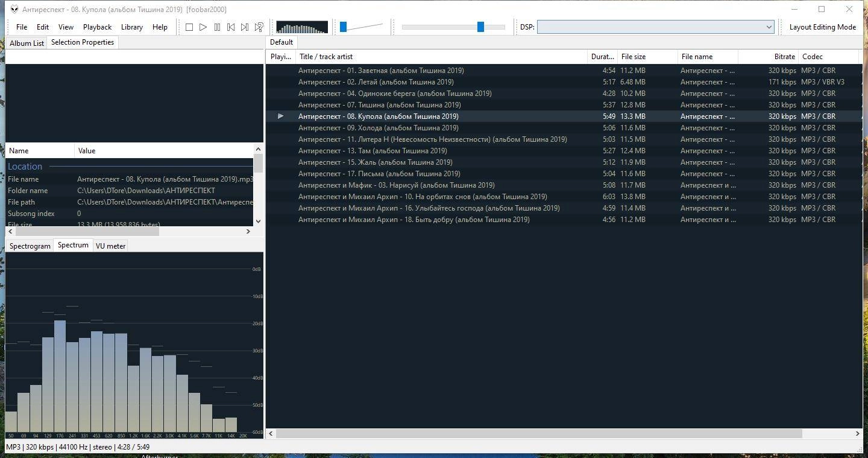
Task: Show the VU meter tab
Action: (x=110, y=246)
